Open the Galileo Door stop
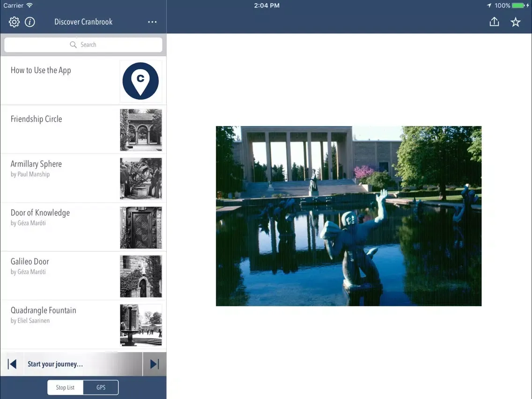The width and height of the screenshot is (532, 399). (x=83, y=276)
